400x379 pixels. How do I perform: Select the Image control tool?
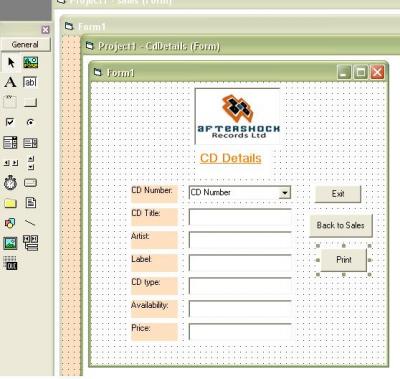click(x=10, y=243)
